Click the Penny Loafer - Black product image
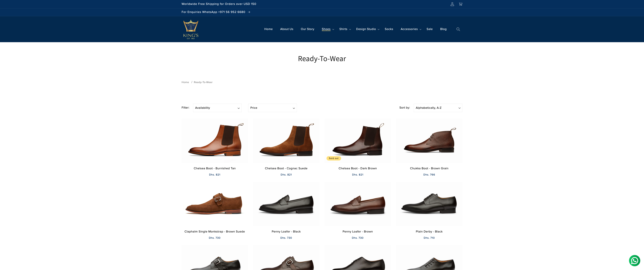The width and height of the screenshot is (644, 270). click(x=286, y=204)
